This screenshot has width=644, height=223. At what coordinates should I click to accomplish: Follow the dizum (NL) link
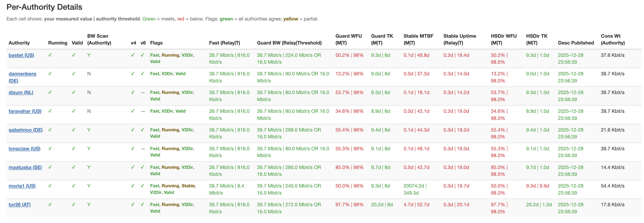click(21, 93)
